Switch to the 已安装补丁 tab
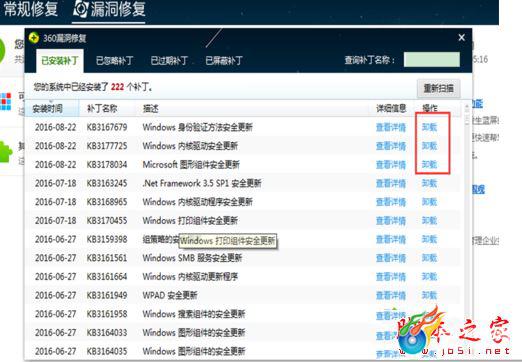The height and width of the screenshot is (362, 522). 60,61
